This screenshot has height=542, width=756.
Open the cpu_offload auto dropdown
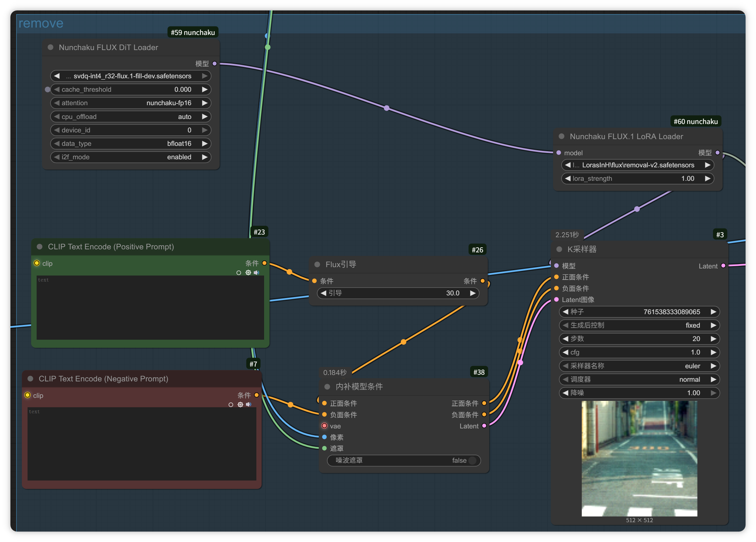pyautogui.click(x=131, y=117)
